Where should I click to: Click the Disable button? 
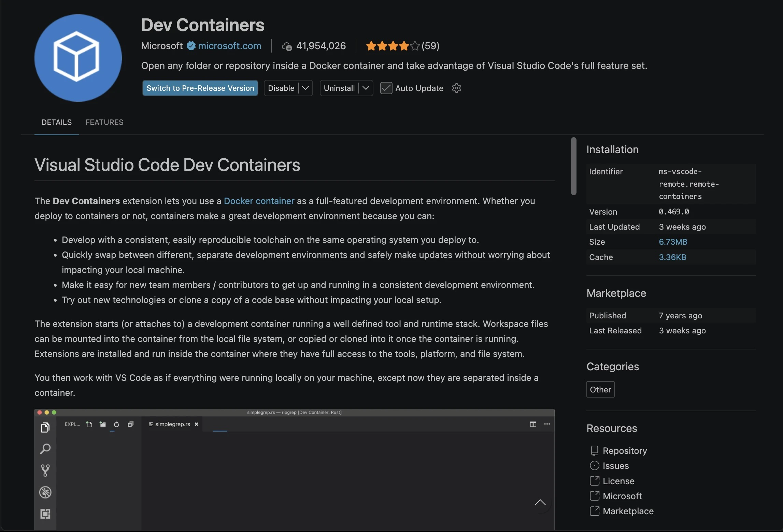click(x=281, y=88)
